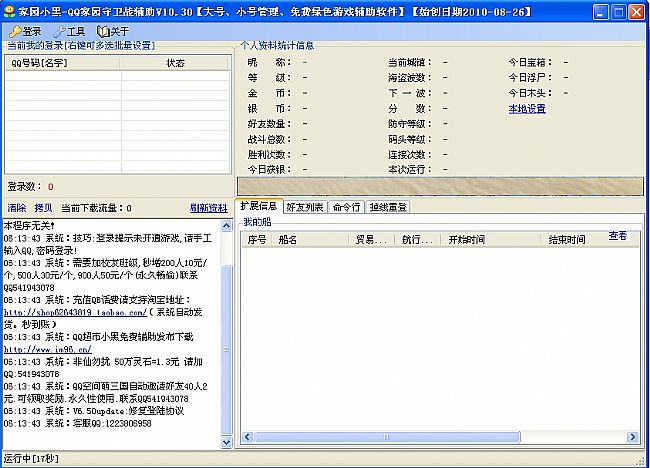This screenshot has width=650, height=468.
Task: Click the 刷新资料 link
Action: [209, 208]
